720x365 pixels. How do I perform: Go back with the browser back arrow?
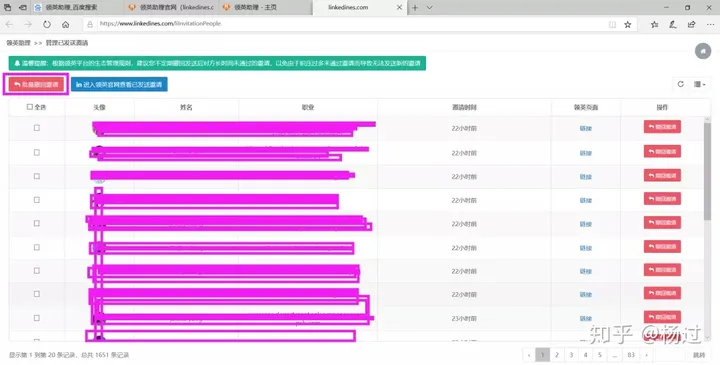click(x=10, y=24)
